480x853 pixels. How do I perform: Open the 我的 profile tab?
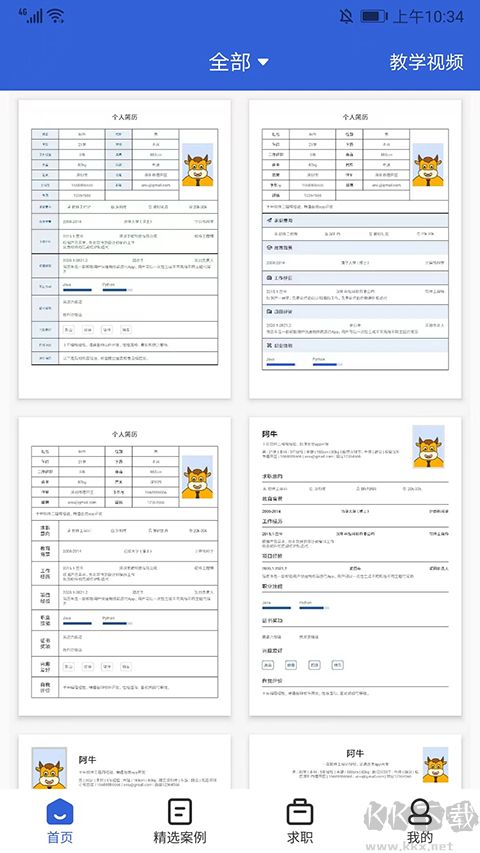pyautogui.click(x=420, y=820)
